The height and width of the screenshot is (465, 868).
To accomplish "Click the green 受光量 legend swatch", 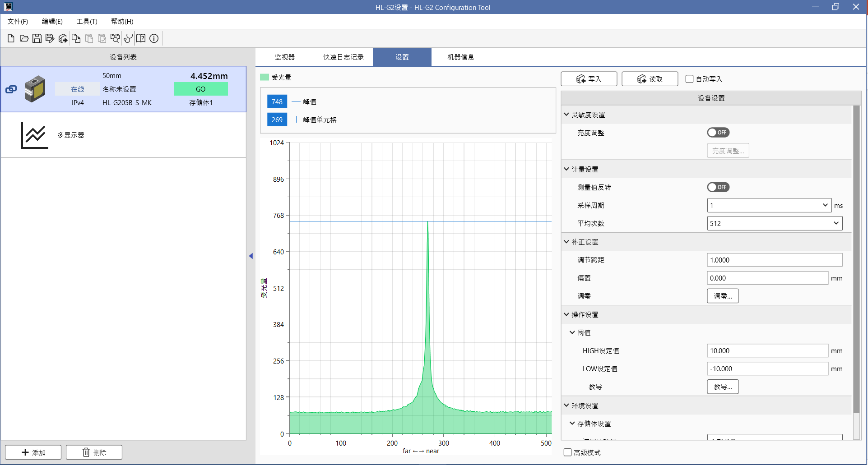I will tap(265, 77).
